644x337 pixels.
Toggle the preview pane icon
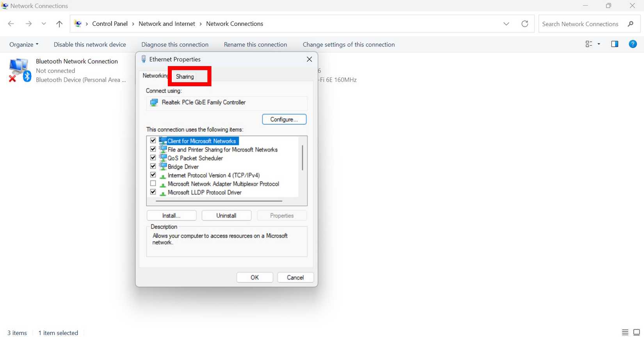[615, 44]
